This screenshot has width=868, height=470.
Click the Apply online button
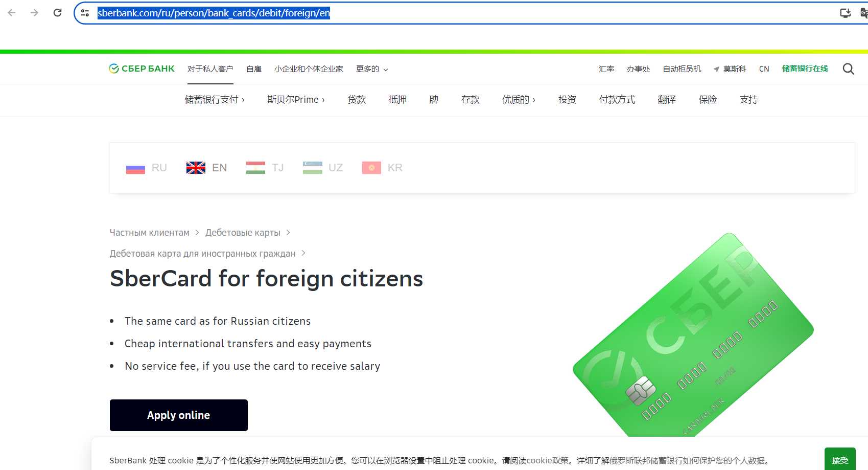click(179, 415)
